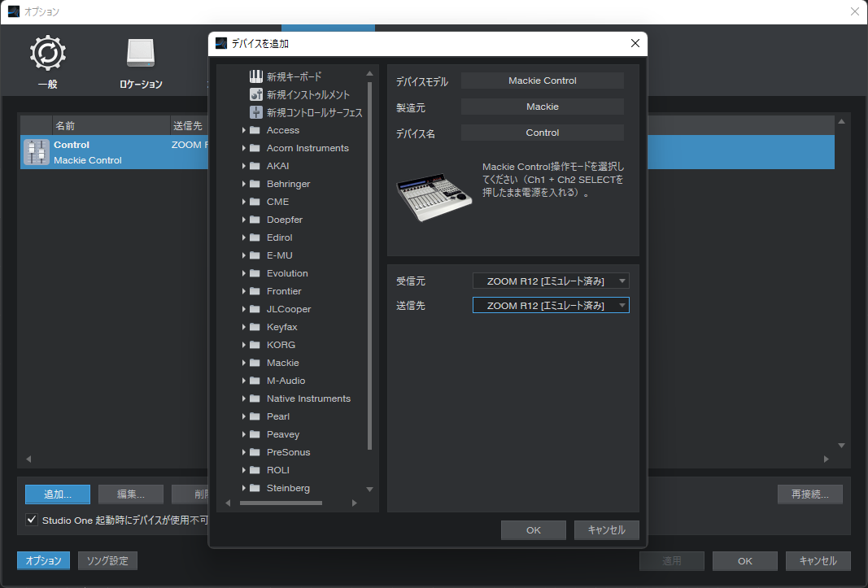Screen dimensions: 868x588
Task: Click the E-MU folder icon
Action: [255, 255]
